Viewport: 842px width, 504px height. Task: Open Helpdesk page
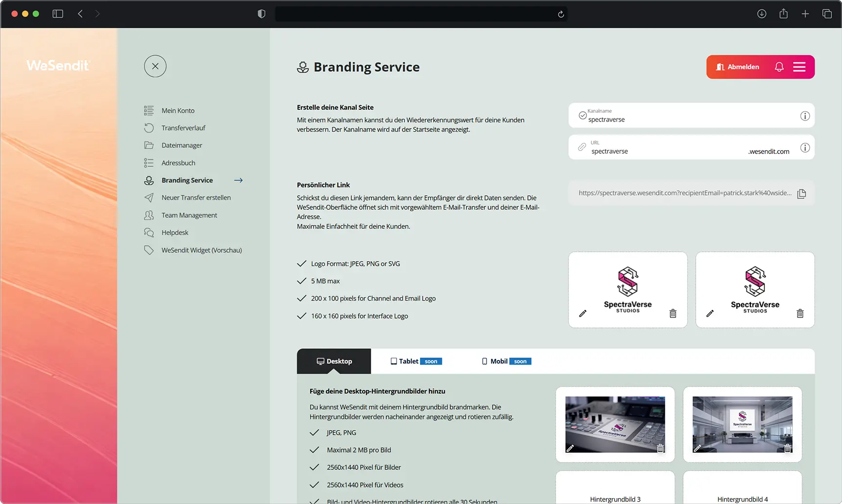tap(175, 233)
